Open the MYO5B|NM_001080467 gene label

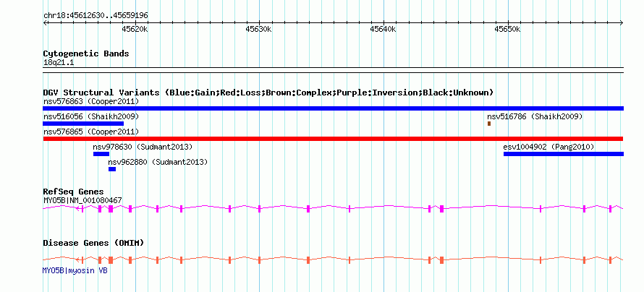point(82,200)
